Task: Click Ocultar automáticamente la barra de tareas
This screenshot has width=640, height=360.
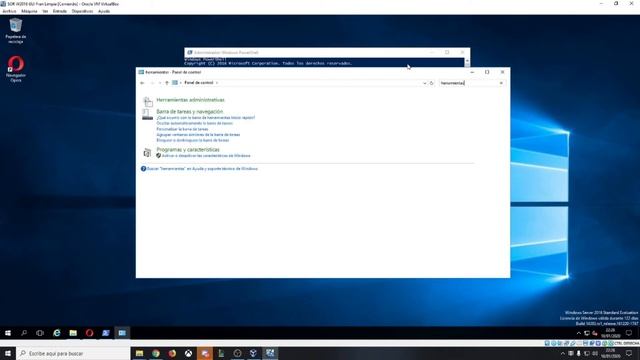Action: [195, 123]
